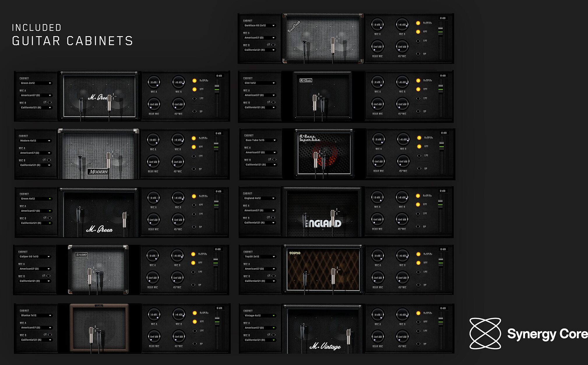The image size is (588, 365).
Task: Open Mic A dropdown in Caliper 50 panel
Action: point(35,269)
